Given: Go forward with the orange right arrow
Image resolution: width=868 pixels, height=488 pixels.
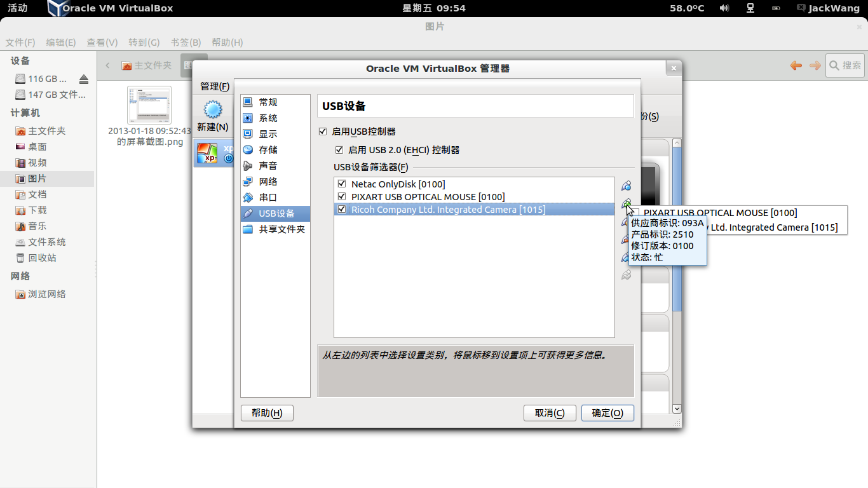Looking at the screenshot, I should tap(815, 65).
